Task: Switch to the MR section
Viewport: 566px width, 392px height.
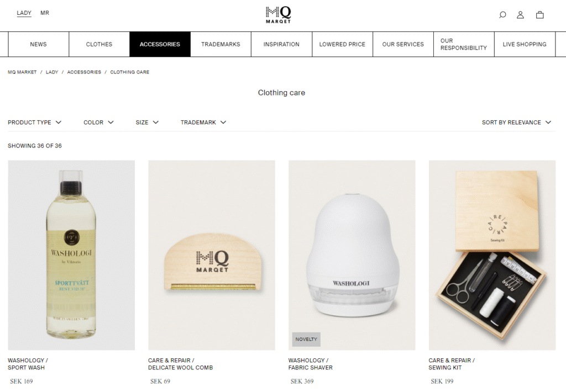Action: tap(45, 13)
